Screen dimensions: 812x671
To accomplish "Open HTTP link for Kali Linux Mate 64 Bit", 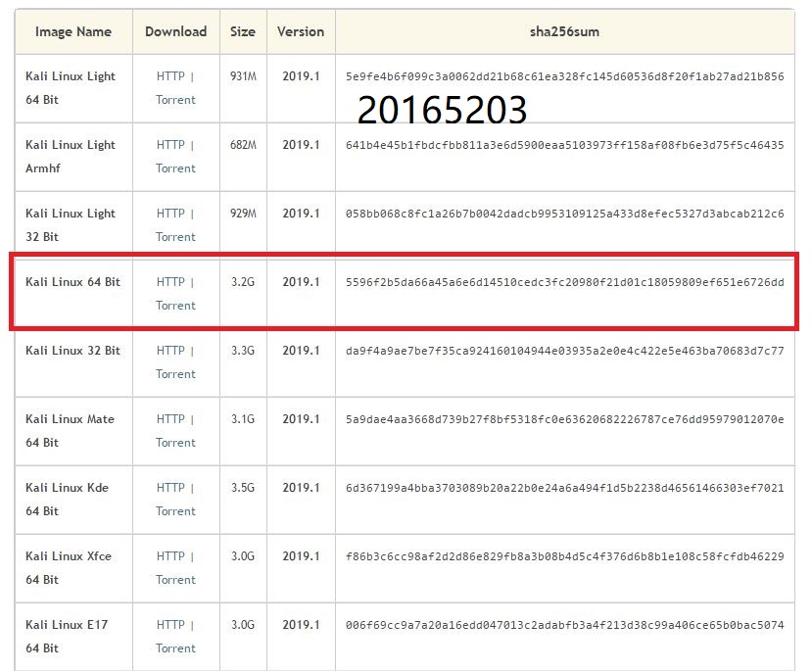I will pyautogui.click(x=170, y=419).
